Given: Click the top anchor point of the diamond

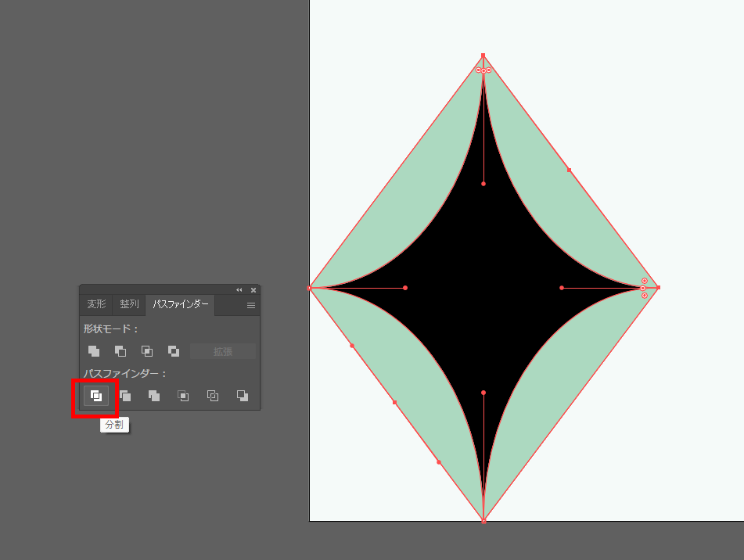Looking at the screenshot, I should [483, 56].
